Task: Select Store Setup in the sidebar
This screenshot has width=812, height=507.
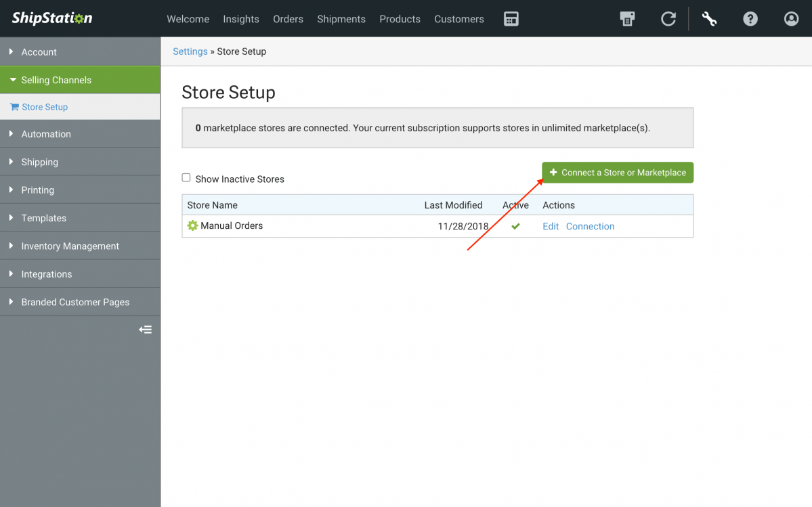Action: (80, 106)
